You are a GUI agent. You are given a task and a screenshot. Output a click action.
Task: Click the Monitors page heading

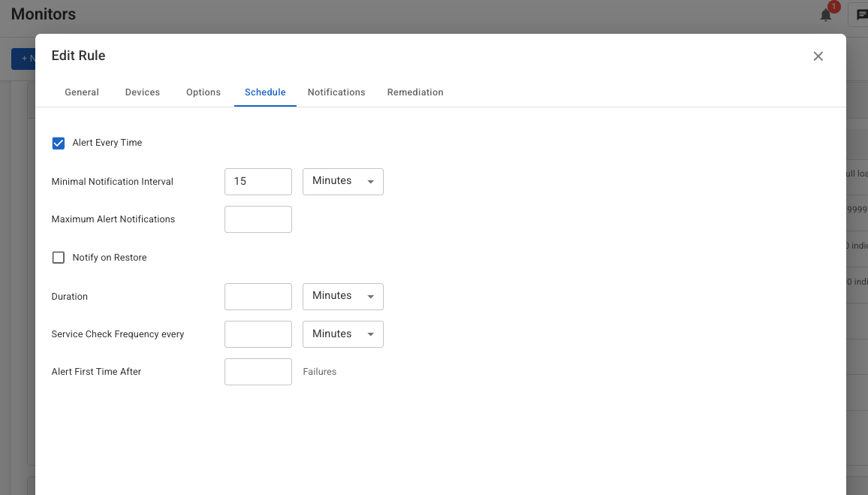point(44,14)
